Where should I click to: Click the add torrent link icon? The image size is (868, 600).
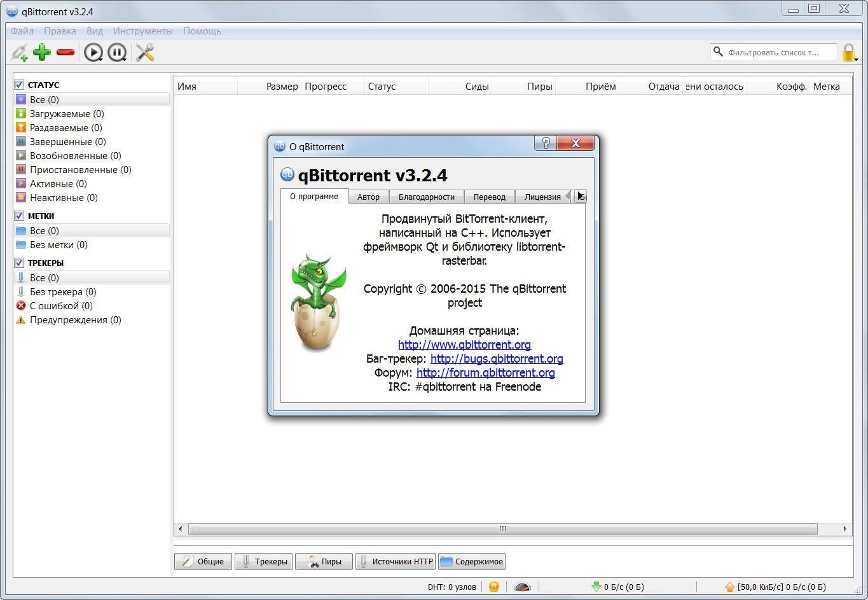(x=20, y=52)
